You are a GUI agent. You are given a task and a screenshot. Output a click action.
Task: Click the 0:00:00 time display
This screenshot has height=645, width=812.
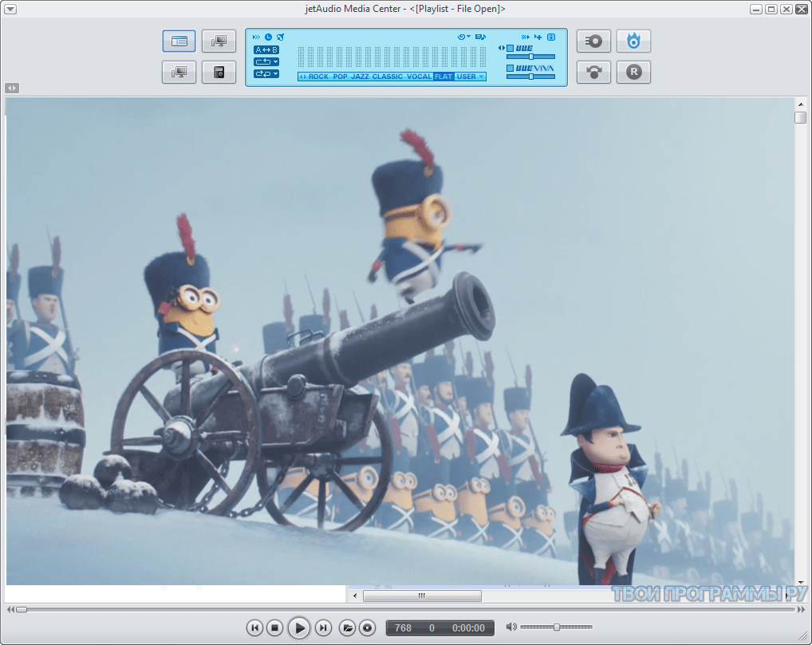point(469,628)
